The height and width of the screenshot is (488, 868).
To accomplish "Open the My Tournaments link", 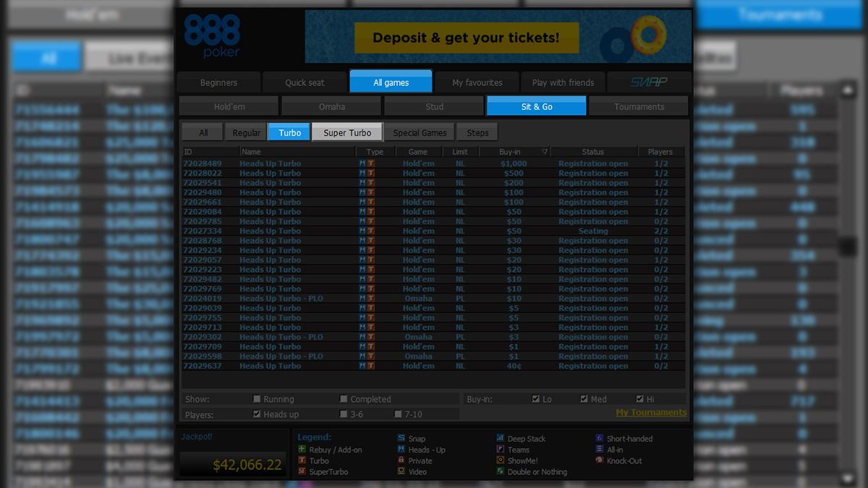I will pos(651,413).
